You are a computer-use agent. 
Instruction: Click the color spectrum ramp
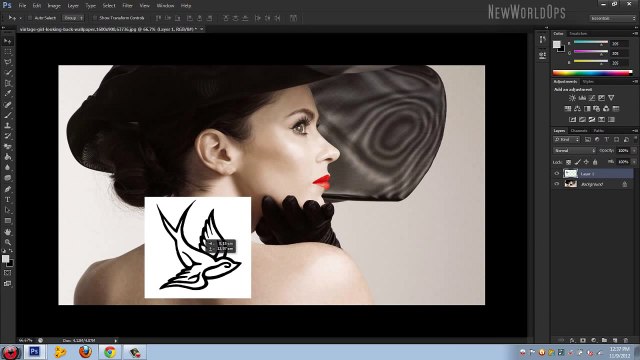point(592,73)
